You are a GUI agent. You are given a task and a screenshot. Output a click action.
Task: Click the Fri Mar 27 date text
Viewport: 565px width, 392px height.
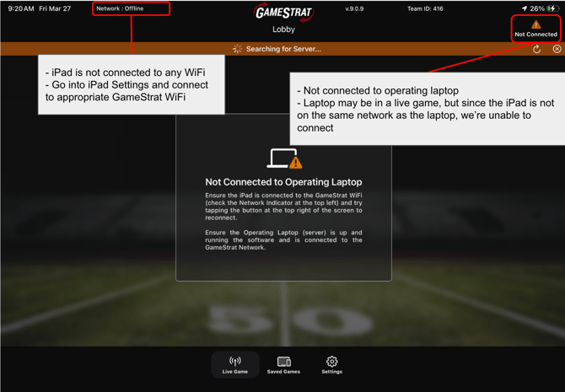tap(55, 8)
